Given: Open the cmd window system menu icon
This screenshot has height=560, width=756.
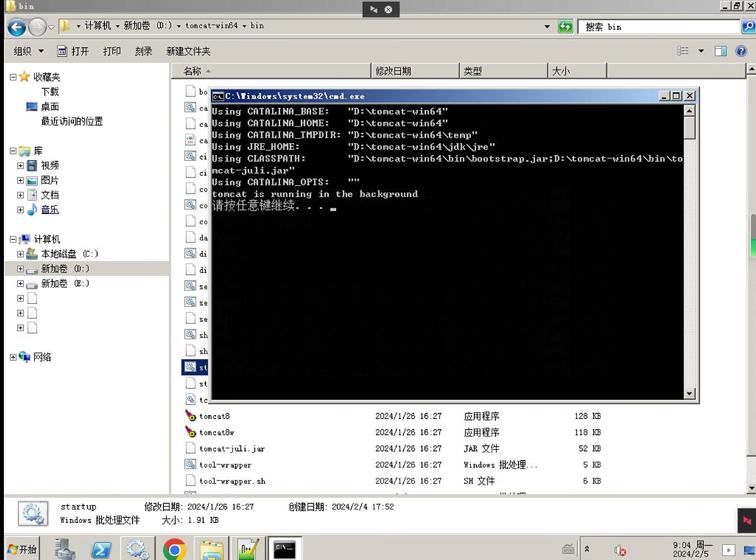Looking at the screenshot, I should 218,96.
